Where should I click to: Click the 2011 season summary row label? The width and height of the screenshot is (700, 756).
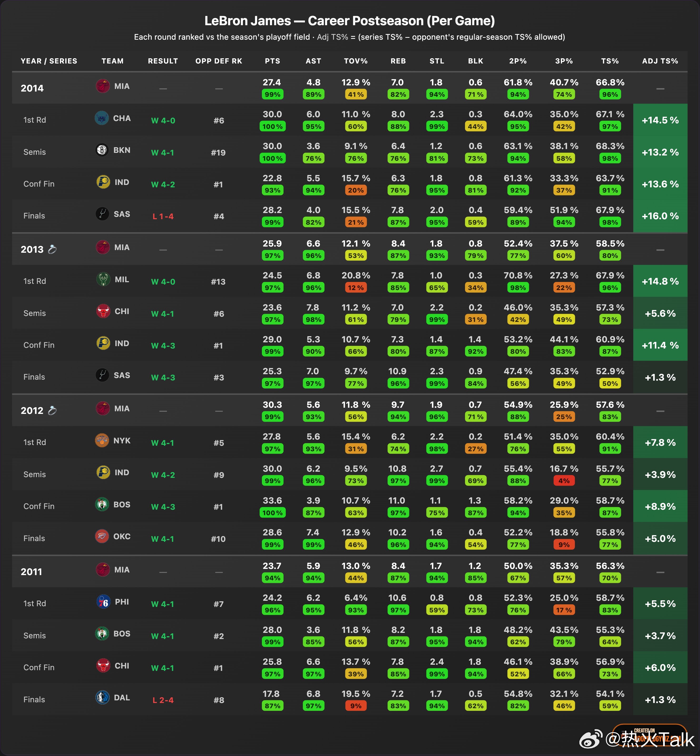(31, 572)
